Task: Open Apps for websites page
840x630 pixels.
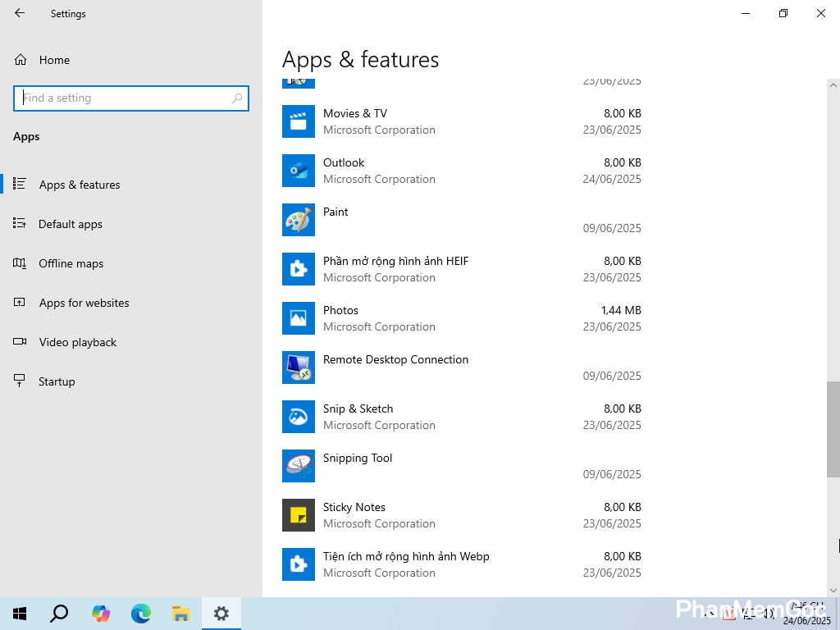Action: [x=84, y=303]
